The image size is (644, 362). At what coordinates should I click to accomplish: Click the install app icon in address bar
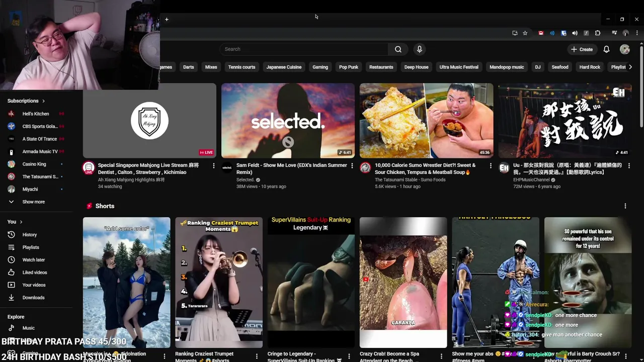pos(515,33)
